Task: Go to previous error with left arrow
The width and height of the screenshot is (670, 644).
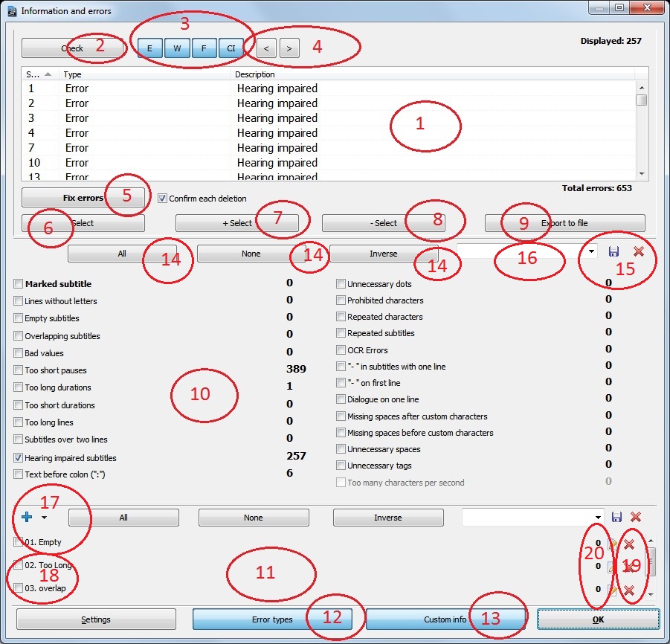Action: (266, 48)
